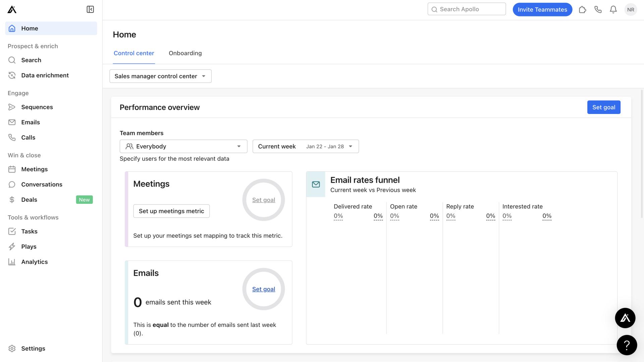
Task: Go to Plays in sidebar
Action: click(x=51, y=247)
